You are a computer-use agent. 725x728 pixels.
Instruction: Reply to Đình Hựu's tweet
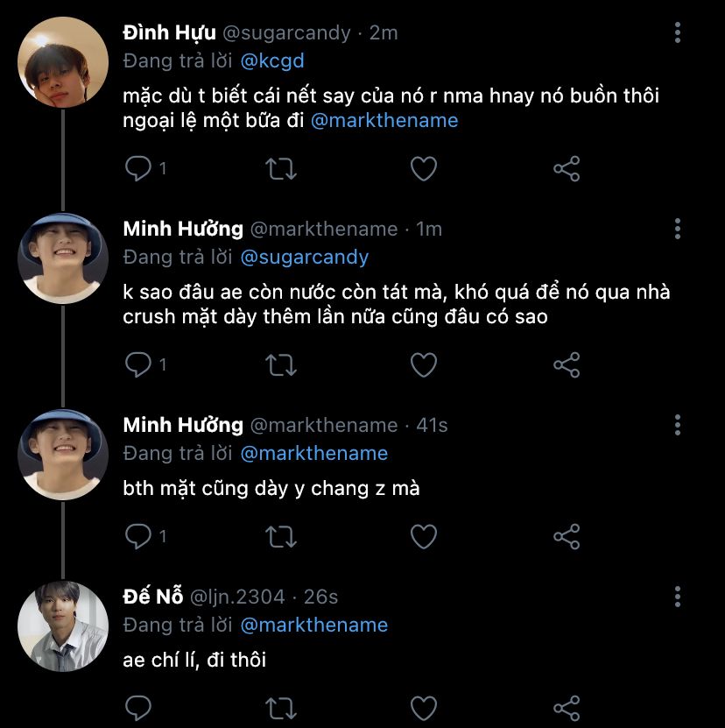click(x=138, y=168)
